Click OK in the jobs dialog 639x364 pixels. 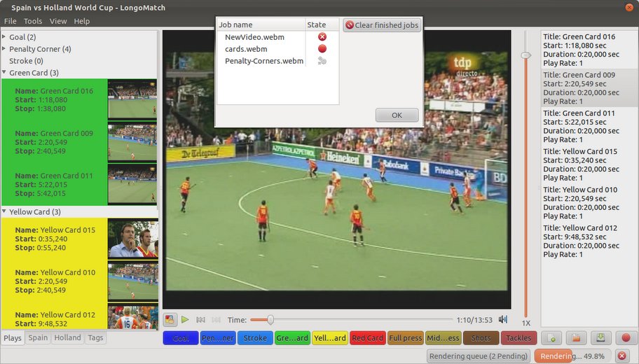pos(397,115)
